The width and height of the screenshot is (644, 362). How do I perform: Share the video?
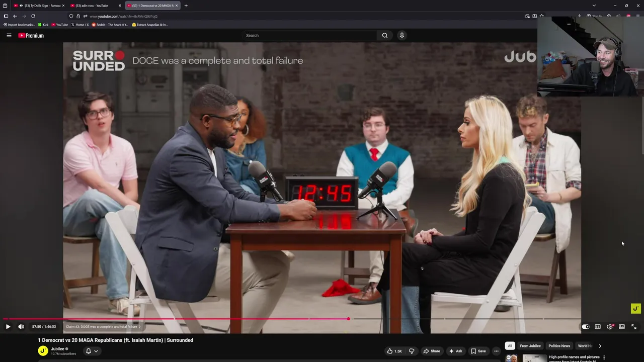coord(432,351)
